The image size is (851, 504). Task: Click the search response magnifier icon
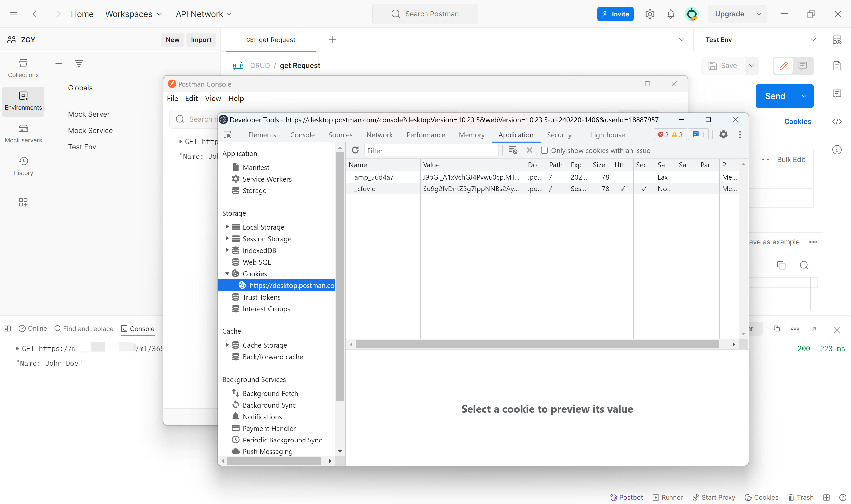coord(804,265)
